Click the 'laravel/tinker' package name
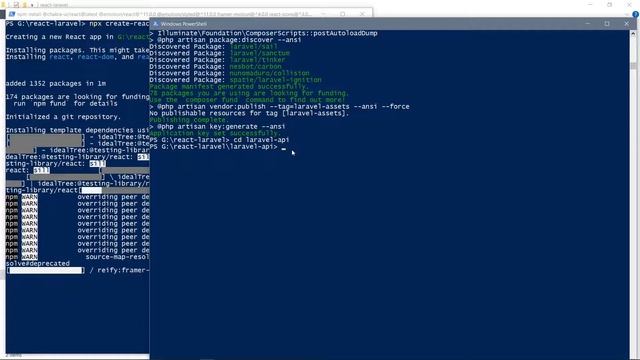The height and width of the screenshot is (360, 640). (258, 60)
